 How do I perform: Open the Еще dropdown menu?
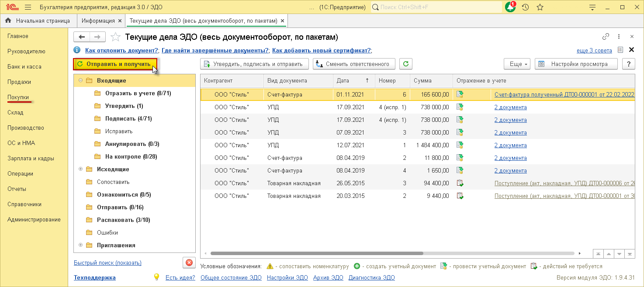point(517,64)
